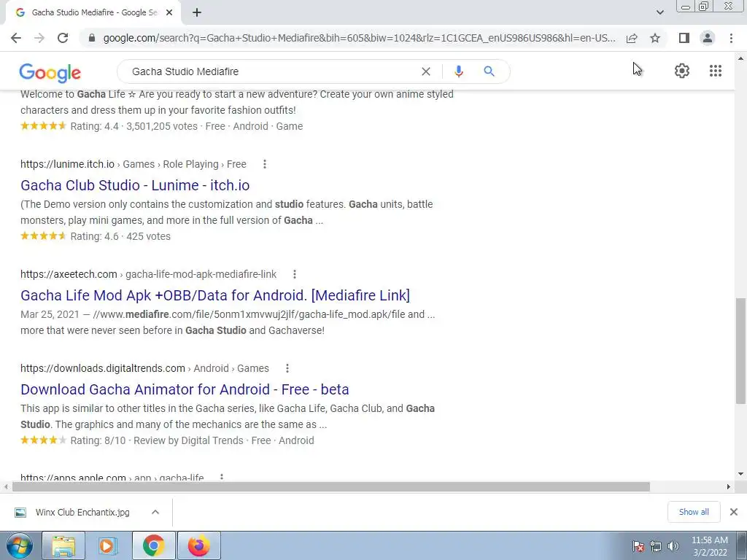This screenshot has width=747, height=560.
Task: Click the horizontal scrollbar right arrow
Action: (729, 486)
